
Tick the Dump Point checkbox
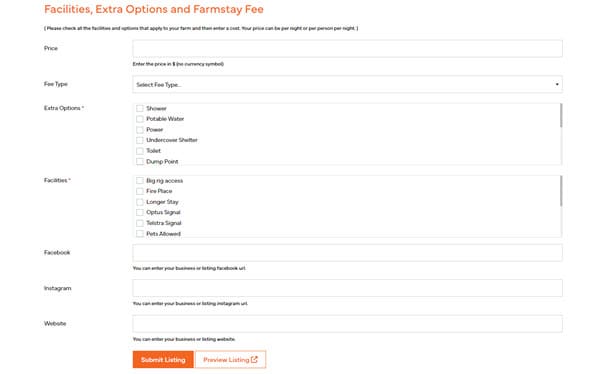(x=140, y=162)
